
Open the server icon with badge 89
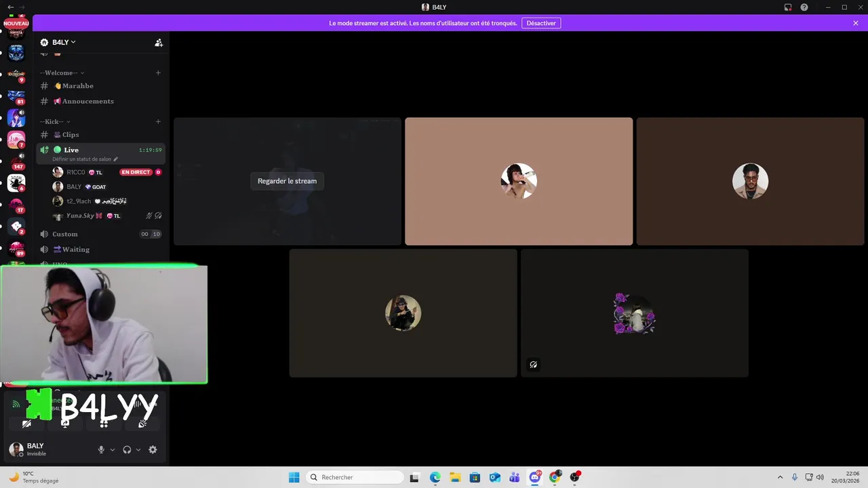16,248
